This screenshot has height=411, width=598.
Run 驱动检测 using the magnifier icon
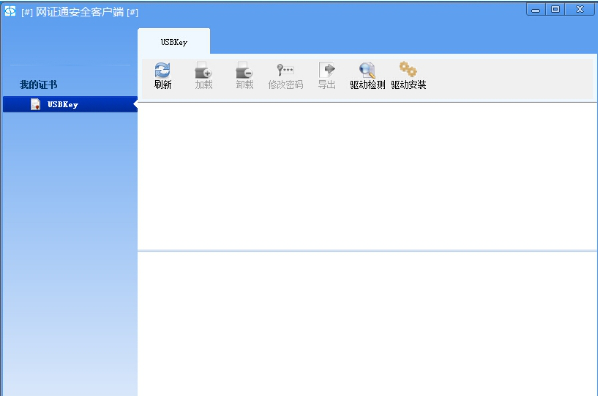point(367,70)
